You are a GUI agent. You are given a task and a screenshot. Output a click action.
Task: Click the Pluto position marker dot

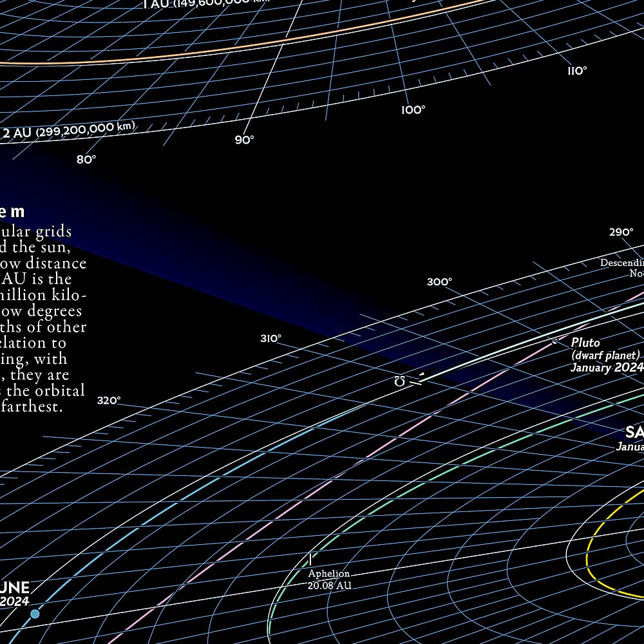[554, 342]
